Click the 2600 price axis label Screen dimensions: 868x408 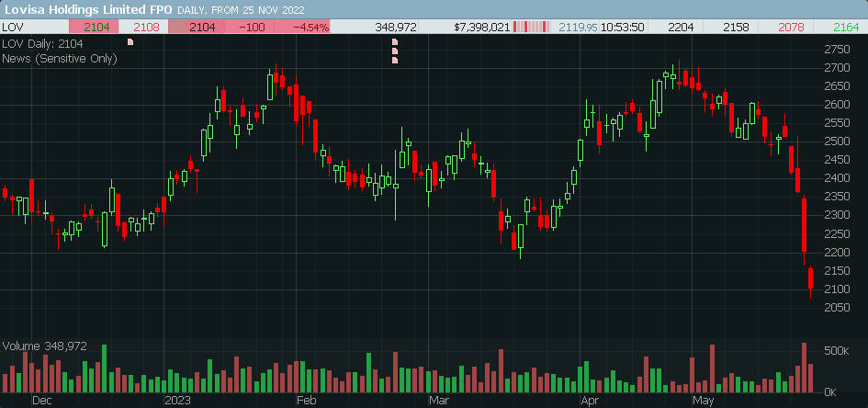point(837,105)
